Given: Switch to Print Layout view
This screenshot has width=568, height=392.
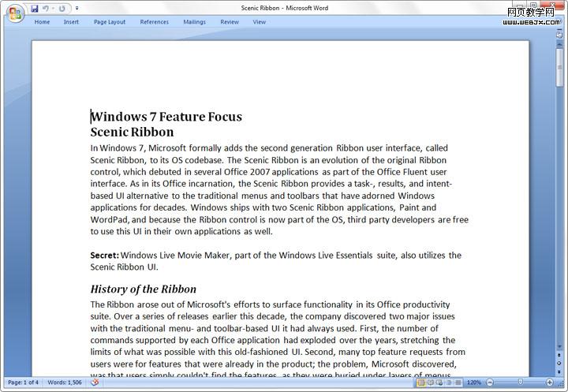Looking at the screenshot, I should [421, 383].
